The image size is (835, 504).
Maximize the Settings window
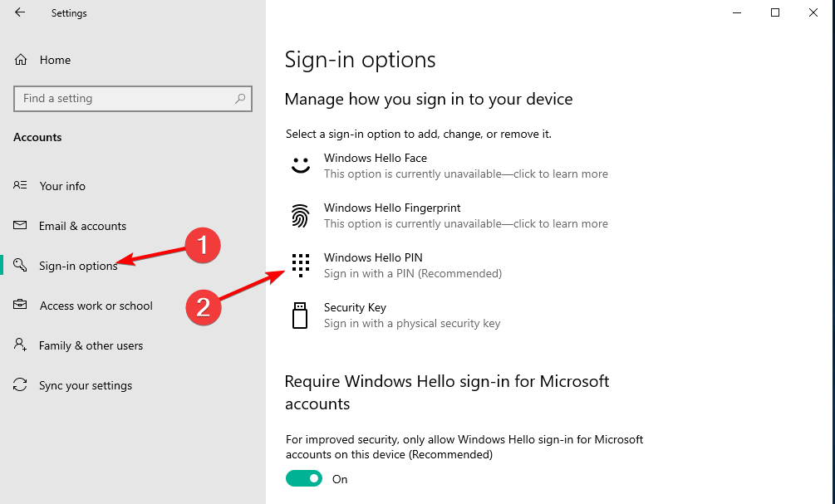pos(775,12)
